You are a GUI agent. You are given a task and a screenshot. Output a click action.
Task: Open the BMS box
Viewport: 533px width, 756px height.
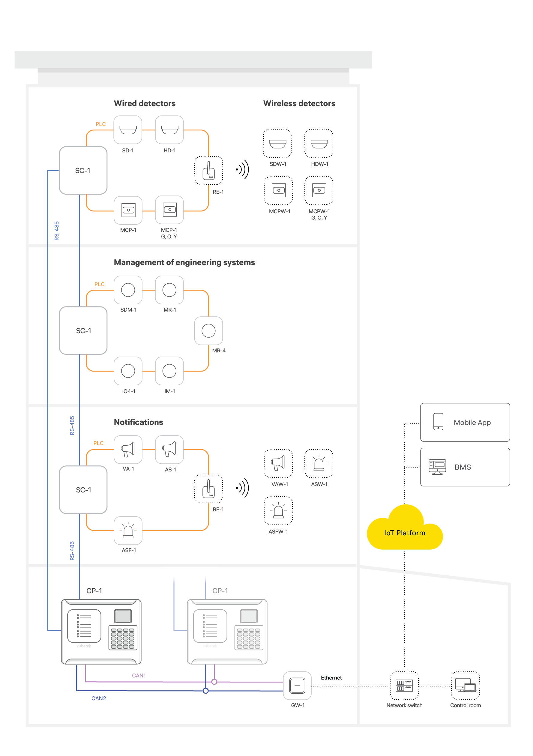pos(465,467)
